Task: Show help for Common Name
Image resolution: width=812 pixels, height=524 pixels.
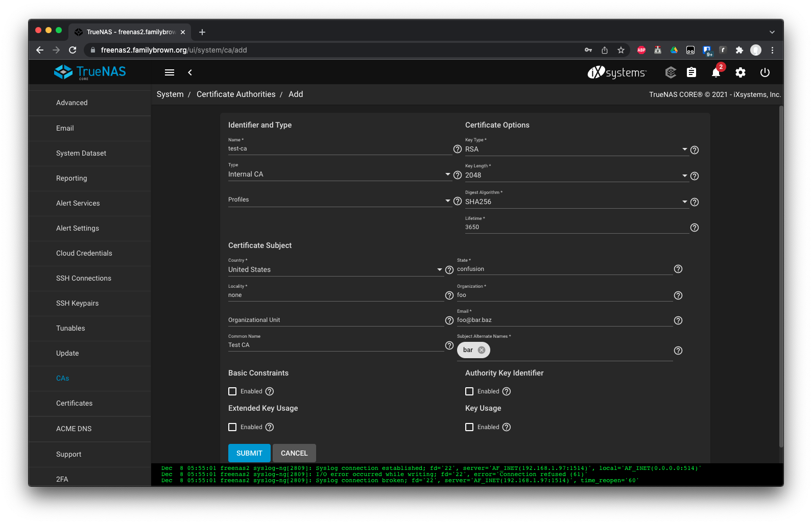Action: pyautogui.click(x=449, y=345)
